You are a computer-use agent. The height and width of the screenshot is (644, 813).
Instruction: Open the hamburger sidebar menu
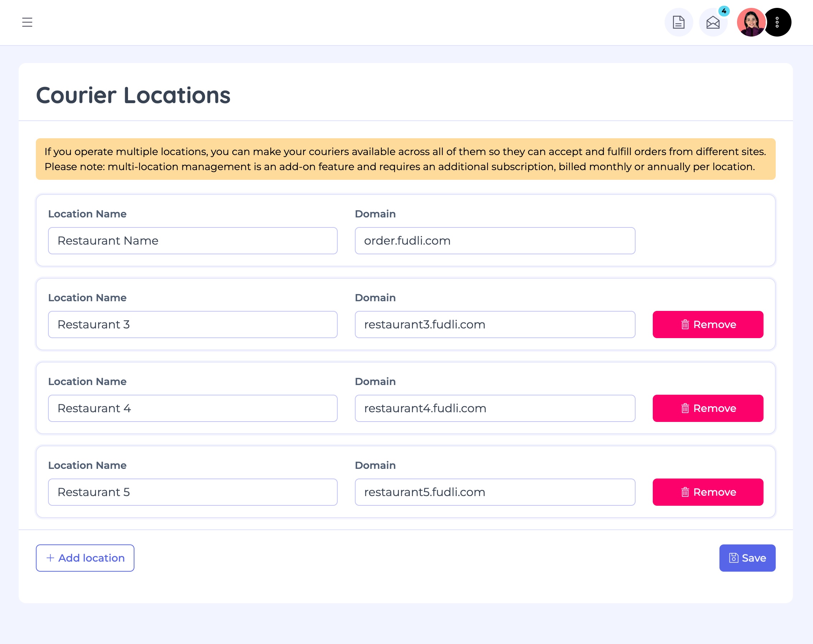coord(27,22)
